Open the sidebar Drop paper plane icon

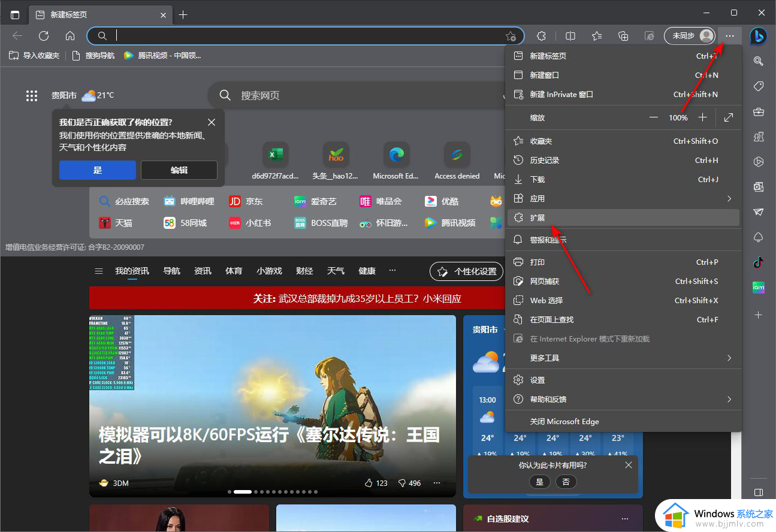tap(759, 212)
